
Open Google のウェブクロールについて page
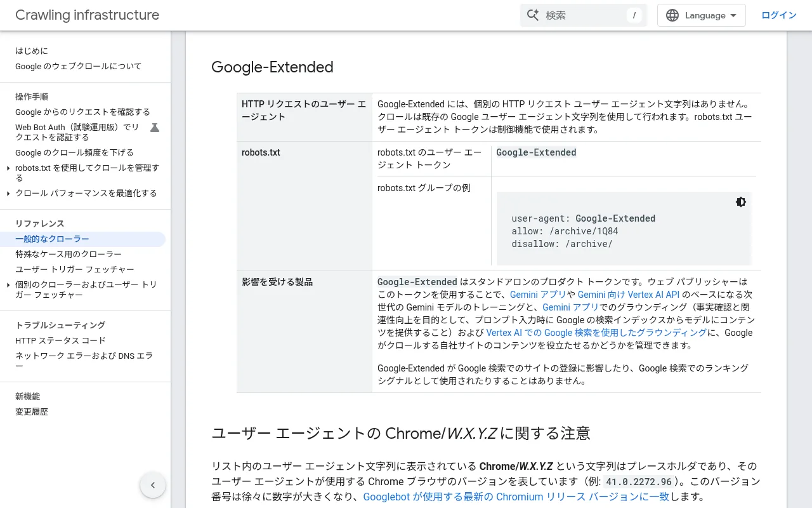(x=79, y=66)
